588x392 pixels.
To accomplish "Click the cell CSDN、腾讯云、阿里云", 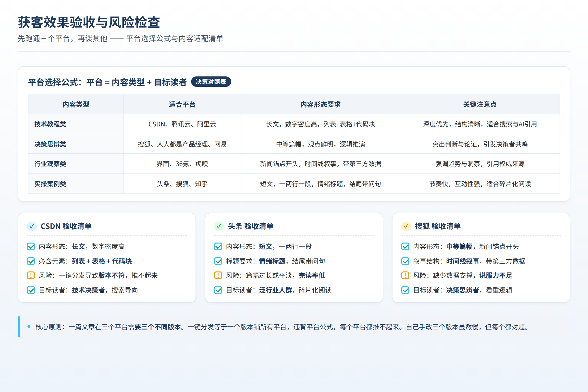I will (x=182, y=124).
